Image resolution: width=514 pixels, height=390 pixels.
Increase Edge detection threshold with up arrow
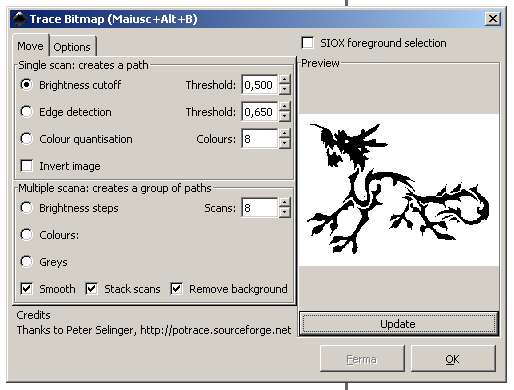[284, 107]
